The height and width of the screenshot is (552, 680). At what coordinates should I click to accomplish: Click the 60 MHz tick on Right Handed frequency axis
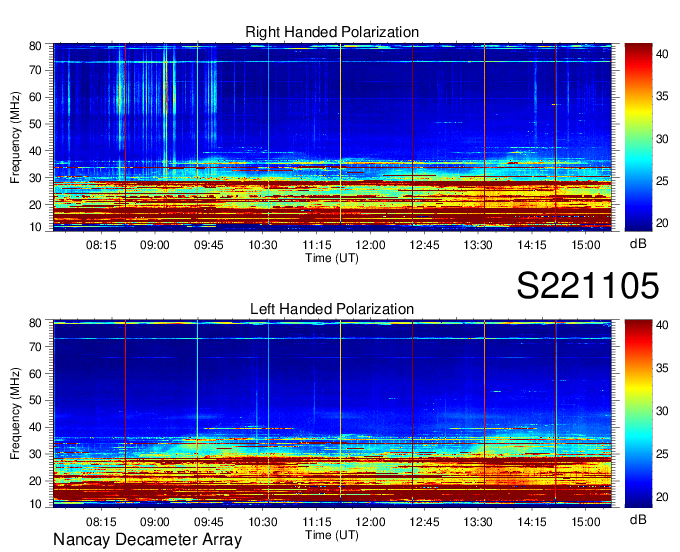pyautogui.click(x=36, y=97)
